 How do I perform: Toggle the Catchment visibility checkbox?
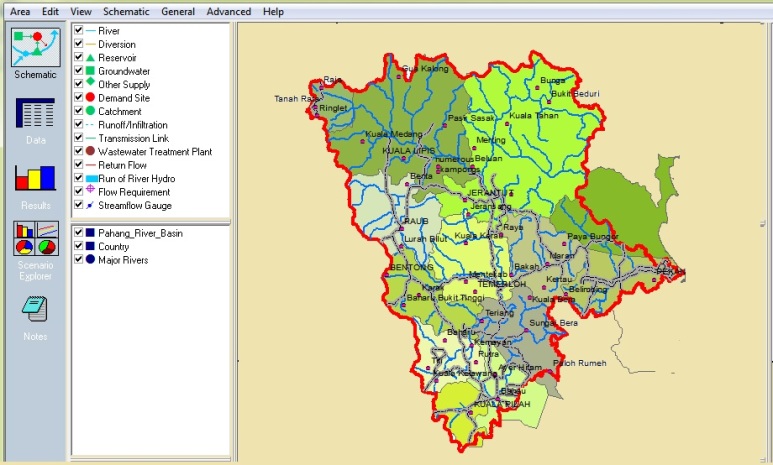pyautogui.click(x=78, y=111)
